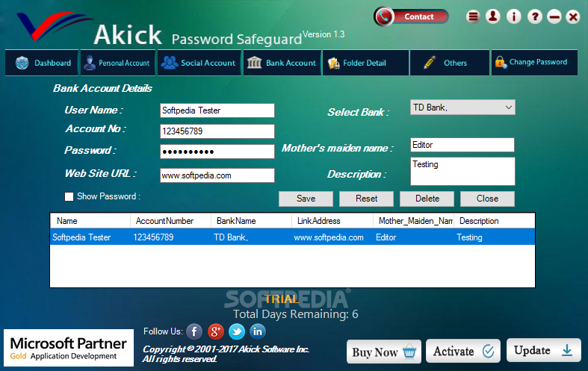Click the Activate button text
Screen dimensions: 588x371
[x=454, y=352]
